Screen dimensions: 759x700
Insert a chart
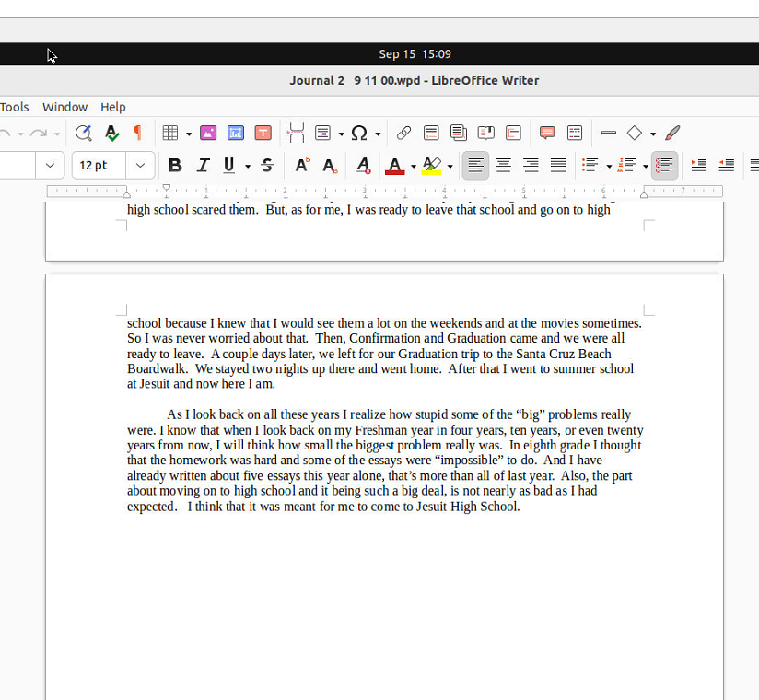[x=236, y=133]
